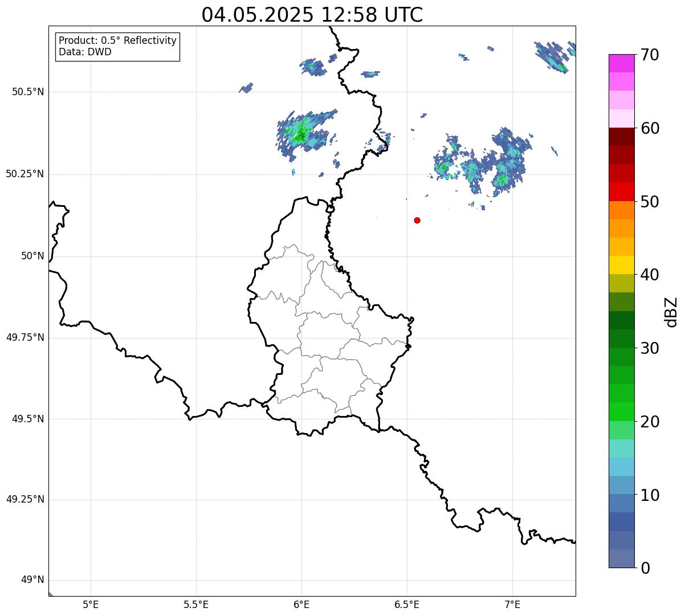Click the 6°E longitude label
The image size is (685, 616).
coord(301,605)
